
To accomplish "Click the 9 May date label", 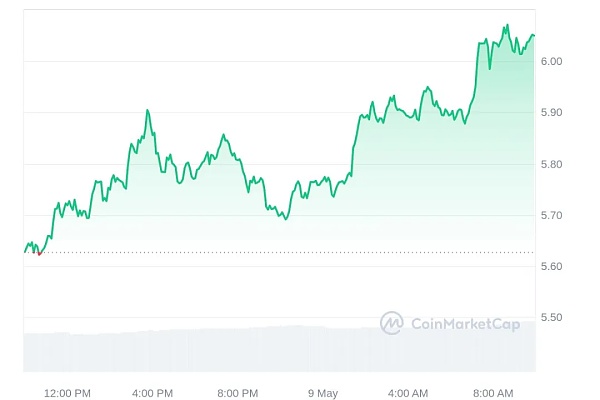I will (324, 391).
